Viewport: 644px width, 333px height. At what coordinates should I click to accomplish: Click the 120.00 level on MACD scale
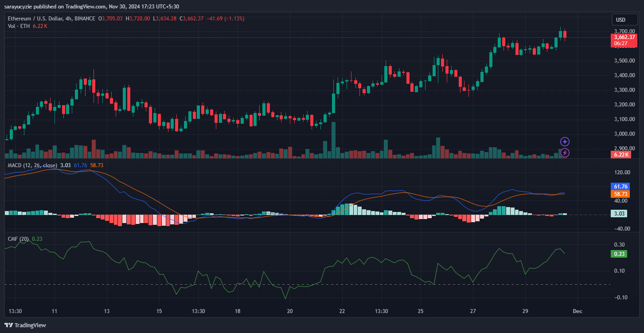tap(622, 172)
